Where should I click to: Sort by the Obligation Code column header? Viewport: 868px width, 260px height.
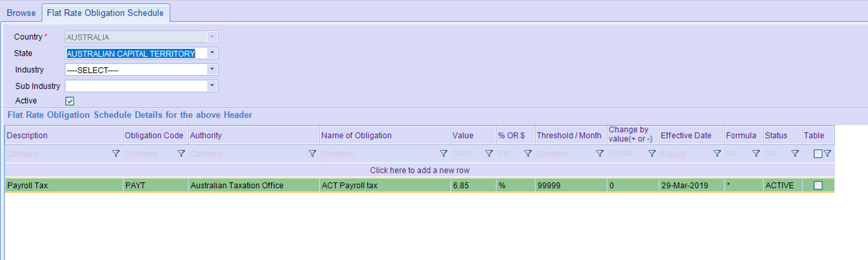(154, 136)
